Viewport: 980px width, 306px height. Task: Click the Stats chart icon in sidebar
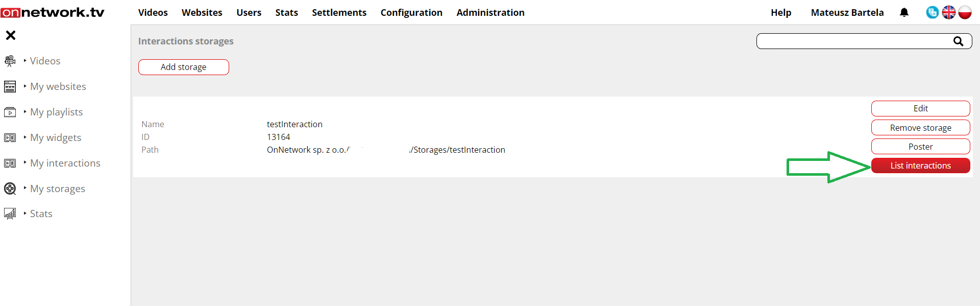(x=10, y=214)
